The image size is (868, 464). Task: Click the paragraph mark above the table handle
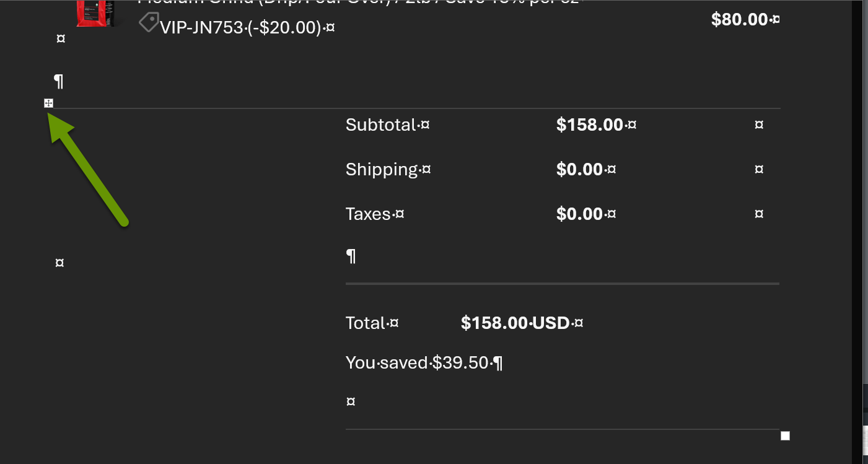59,81
